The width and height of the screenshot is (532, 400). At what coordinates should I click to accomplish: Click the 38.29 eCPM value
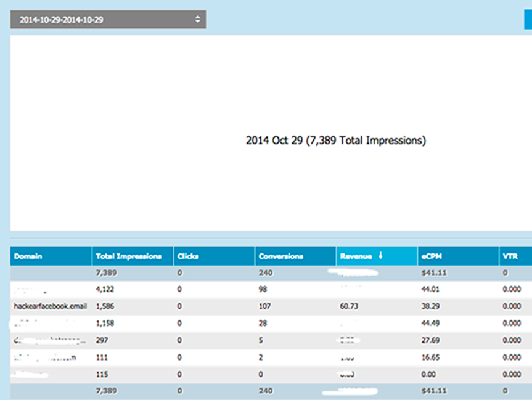[430, 306]
